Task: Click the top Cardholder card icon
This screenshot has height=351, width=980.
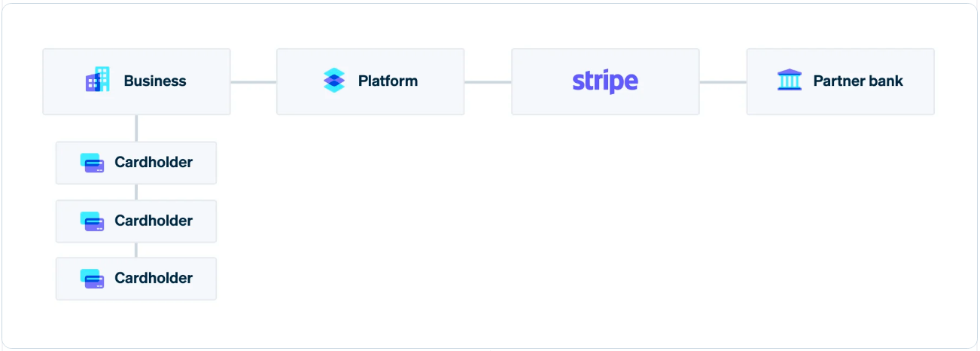Action: coord(92,163)
